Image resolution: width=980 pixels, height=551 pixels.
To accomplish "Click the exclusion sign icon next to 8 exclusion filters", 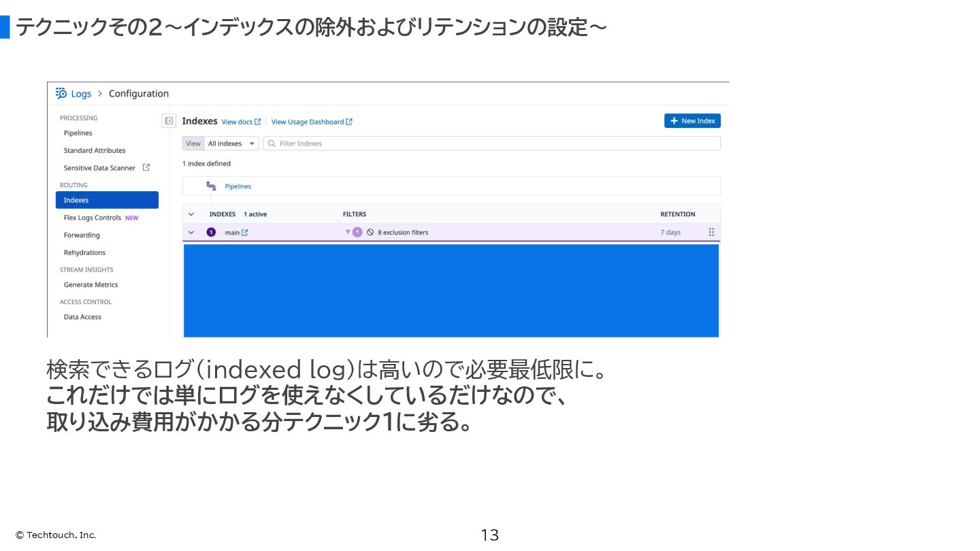I will click(370, 232).
